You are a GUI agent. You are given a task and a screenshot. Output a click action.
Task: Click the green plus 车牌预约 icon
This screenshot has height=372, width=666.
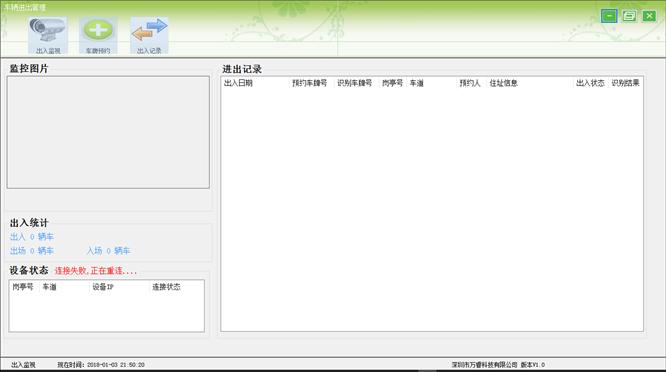[98, 36]
